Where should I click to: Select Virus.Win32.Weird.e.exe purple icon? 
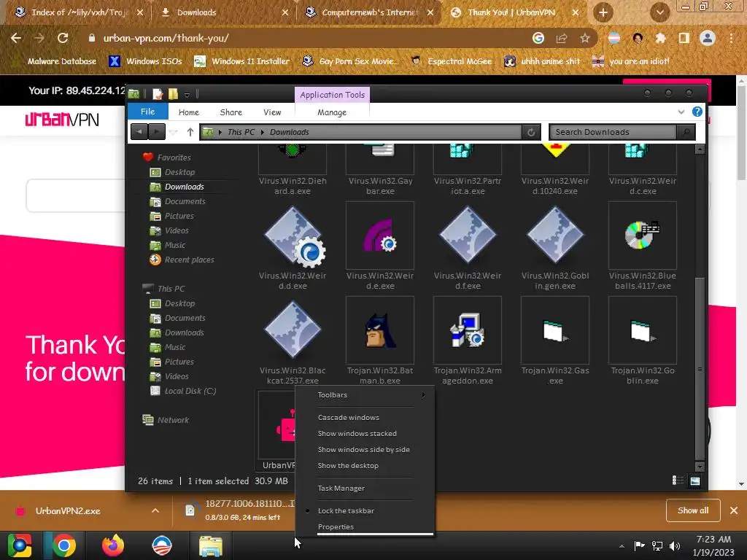[x=380, y=236]
